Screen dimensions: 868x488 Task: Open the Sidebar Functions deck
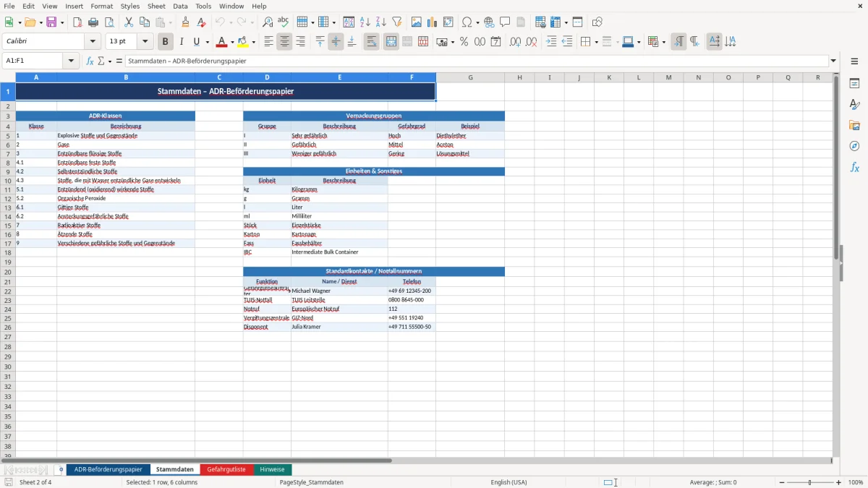point(854,167)
